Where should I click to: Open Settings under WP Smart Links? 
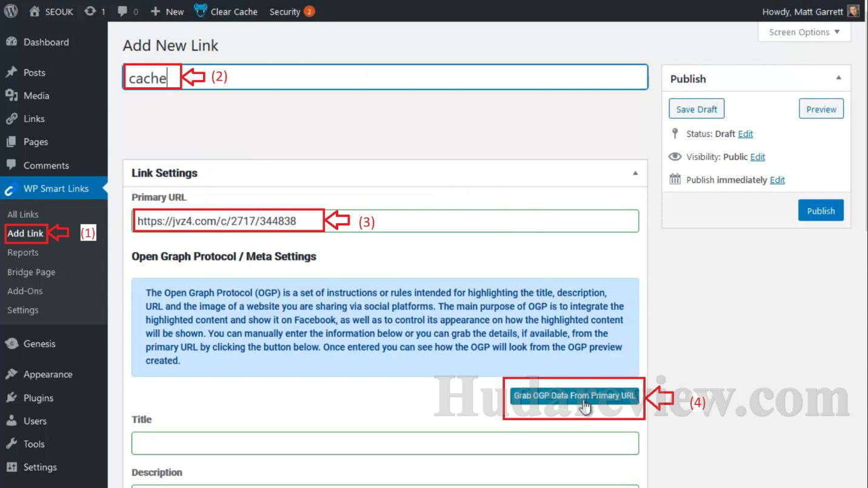23,310
